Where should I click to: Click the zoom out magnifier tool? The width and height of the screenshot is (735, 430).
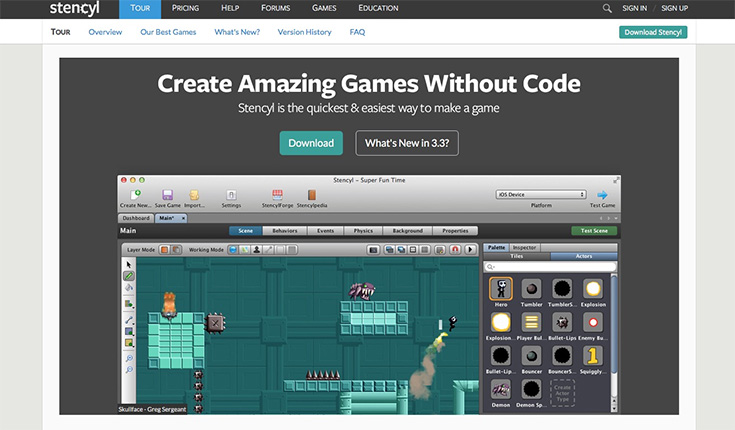coord(129,370)
